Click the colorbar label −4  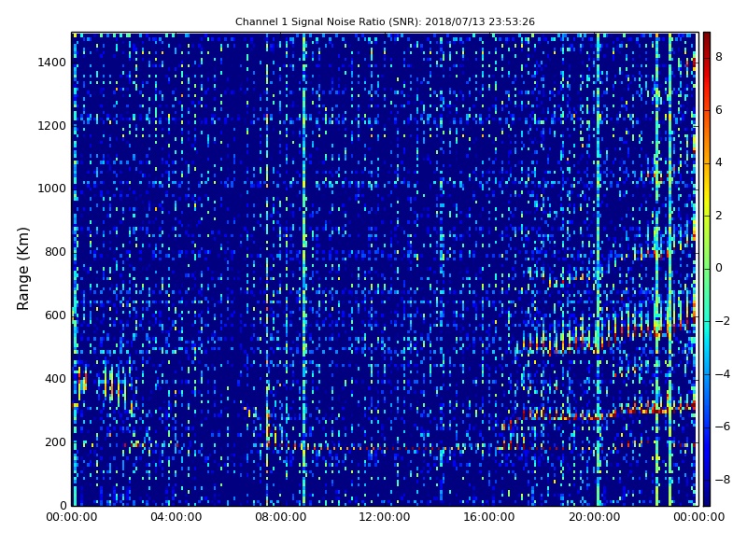(x=723, y=374)
